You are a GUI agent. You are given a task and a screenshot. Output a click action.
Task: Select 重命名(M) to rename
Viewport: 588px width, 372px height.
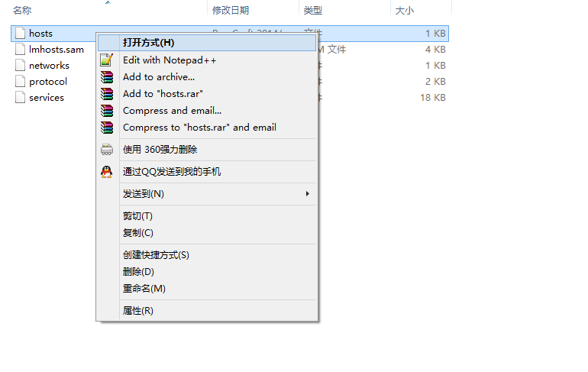point(207,289)
